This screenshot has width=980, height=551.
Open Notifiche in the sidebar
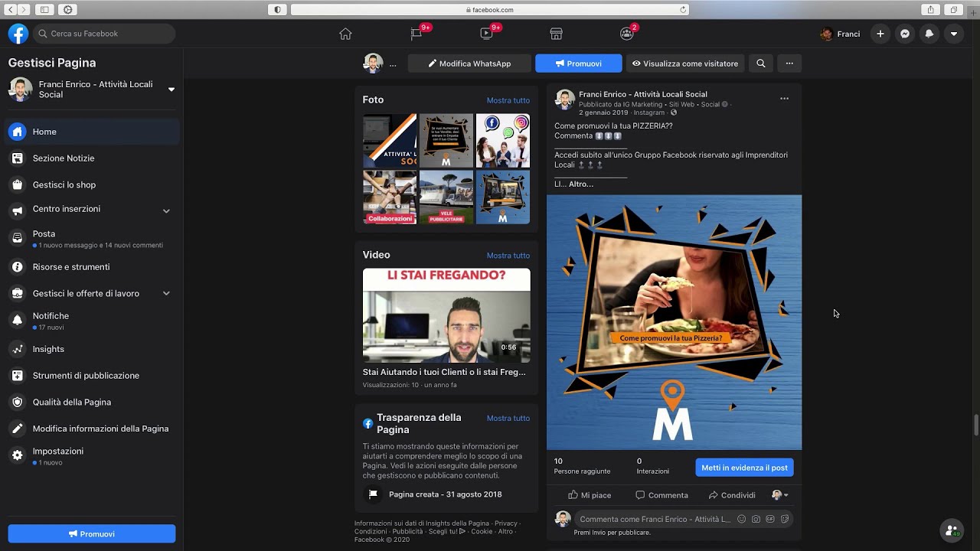tap(92, 321)
